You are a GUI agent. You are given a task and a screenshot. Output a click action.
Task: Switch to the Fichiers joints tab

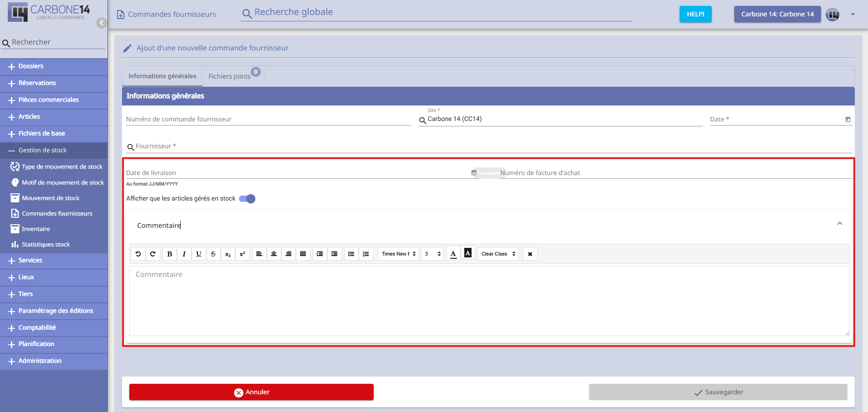point(230,76)
